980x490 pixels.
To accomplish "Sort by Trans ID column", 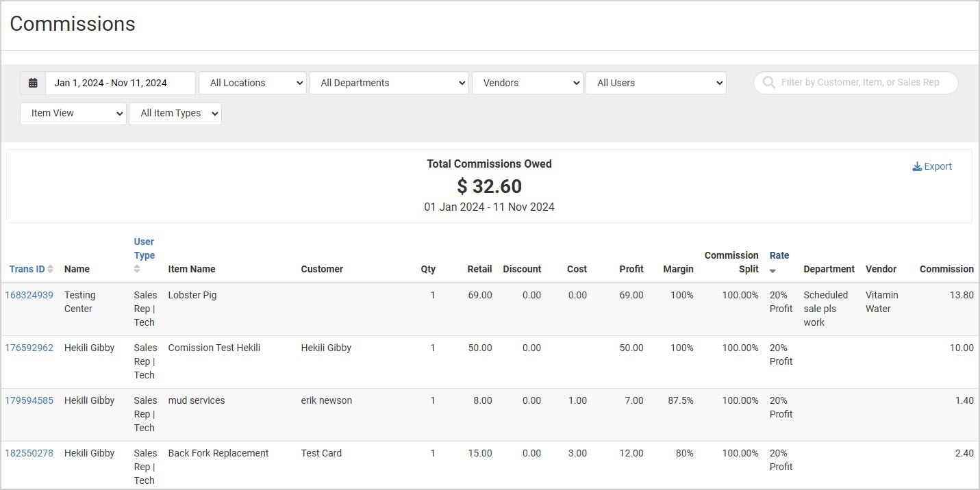I will point(27,269).
